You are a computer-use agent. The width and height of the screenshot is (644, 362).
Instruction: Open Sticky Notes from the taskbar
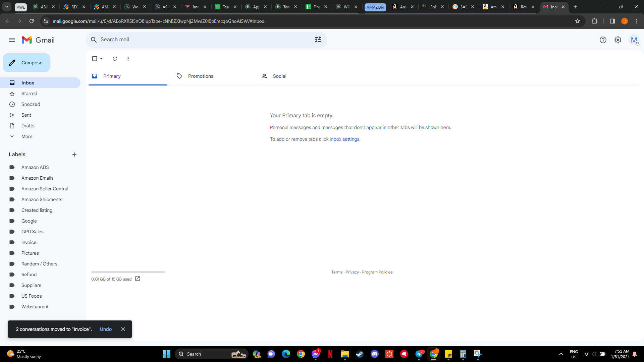tap(448, 354)
